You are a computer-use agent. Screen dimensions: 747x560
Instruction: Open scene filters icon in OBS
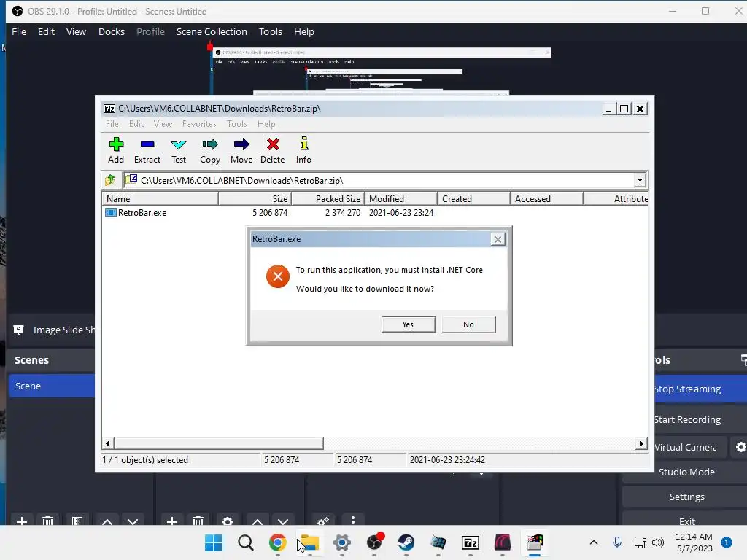[77, 521]
